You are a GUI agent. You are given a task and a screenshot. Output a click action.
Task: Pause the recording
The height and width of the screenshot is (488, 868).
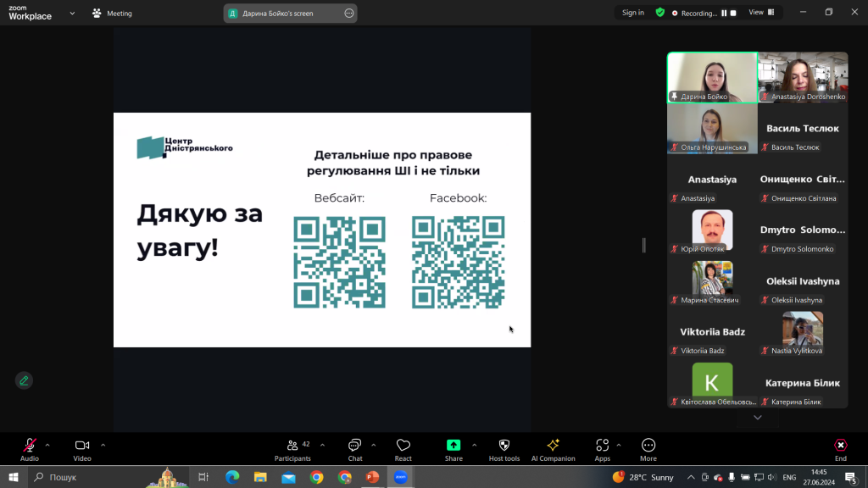click(724, 13)
